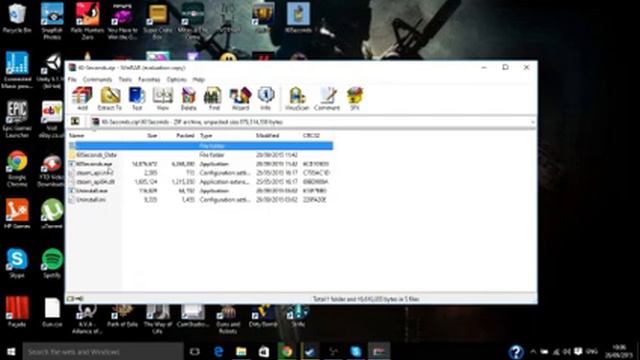Screen dimensions: 640x360
Task: Click the Extract To toolbar icon
Action: (x=110, y=98)
